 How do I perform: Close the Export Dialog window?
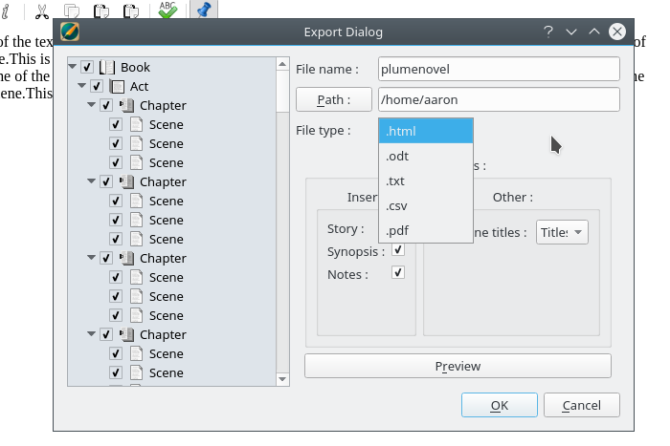pyautogui.click(x=617, y=32)
